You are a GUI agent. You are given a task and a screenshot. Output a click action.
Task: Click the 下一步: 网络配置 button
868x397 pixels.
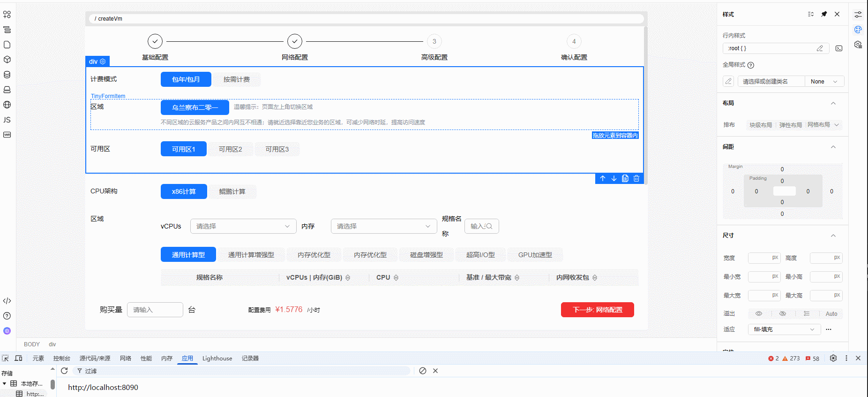pyautogui.click(x=598, y=310)
